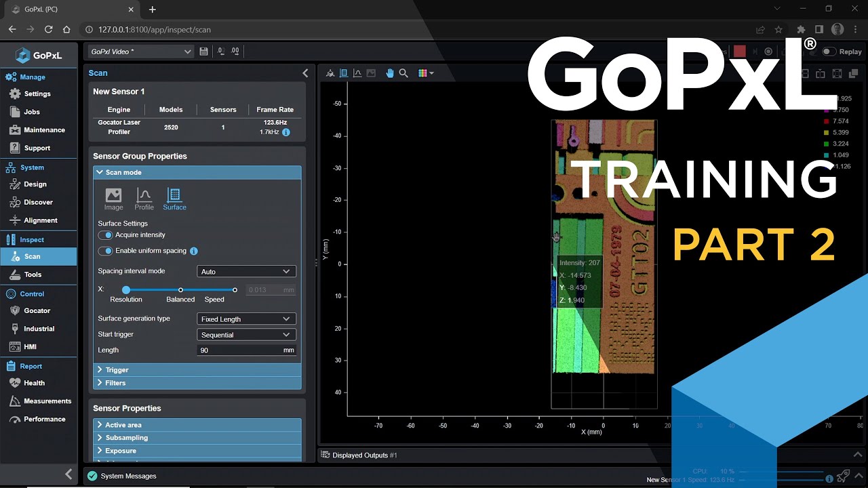Expand the Trigger section
This screenshot has height=488, width=868.
coord(197,370)
